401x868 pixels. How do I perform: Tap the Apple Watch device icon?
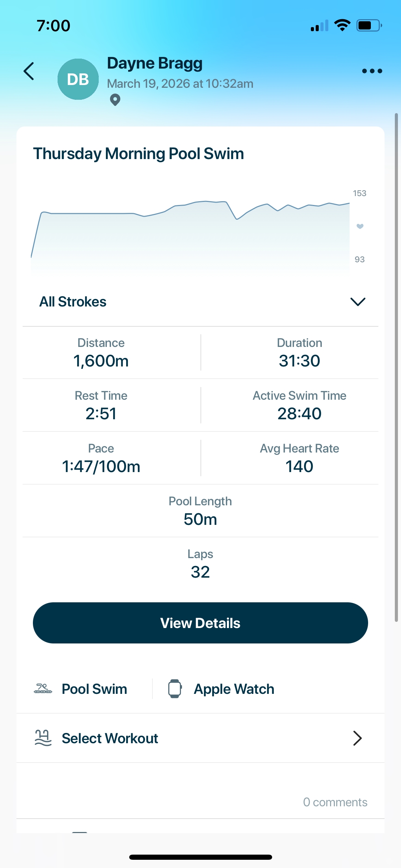click(175, 689)
